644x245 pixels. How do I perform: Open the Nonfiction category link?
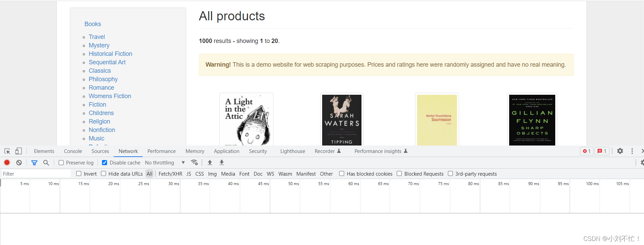click(102, 130)
